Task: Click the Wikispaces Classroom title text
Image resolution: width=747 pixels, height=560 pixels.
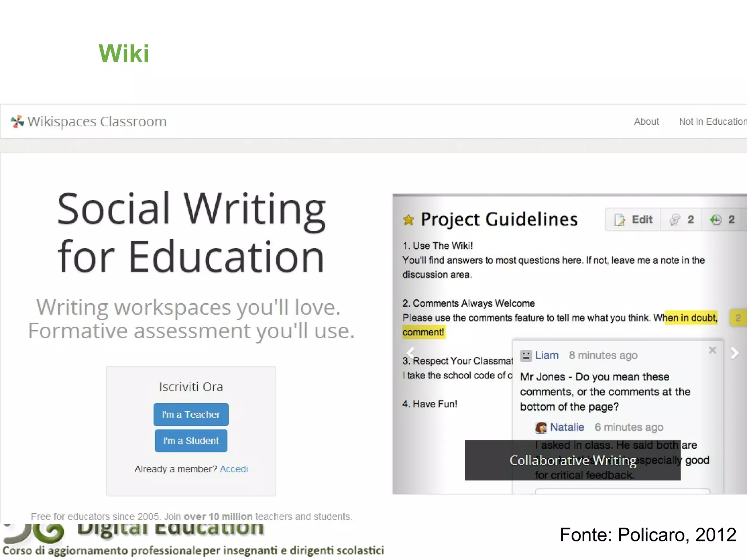Action: pyautogui.click(x=97, y=121)
